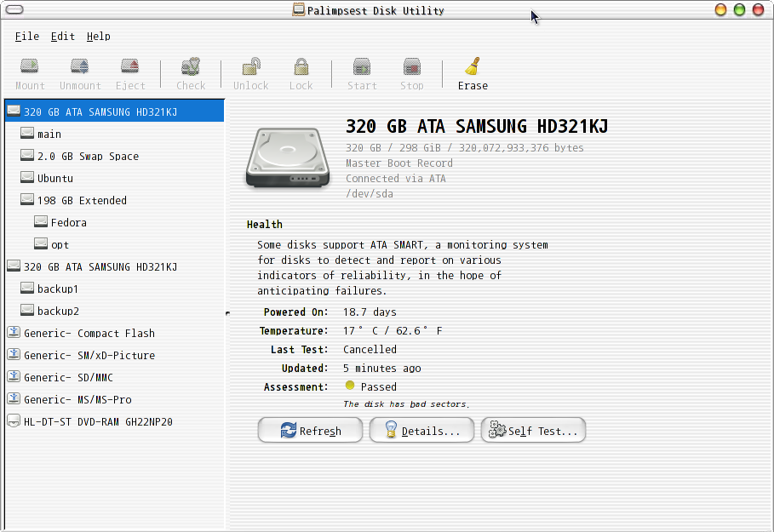Click the Lock padlock toolbar icon
Screen dimensions: 774x532
point(301,66)
